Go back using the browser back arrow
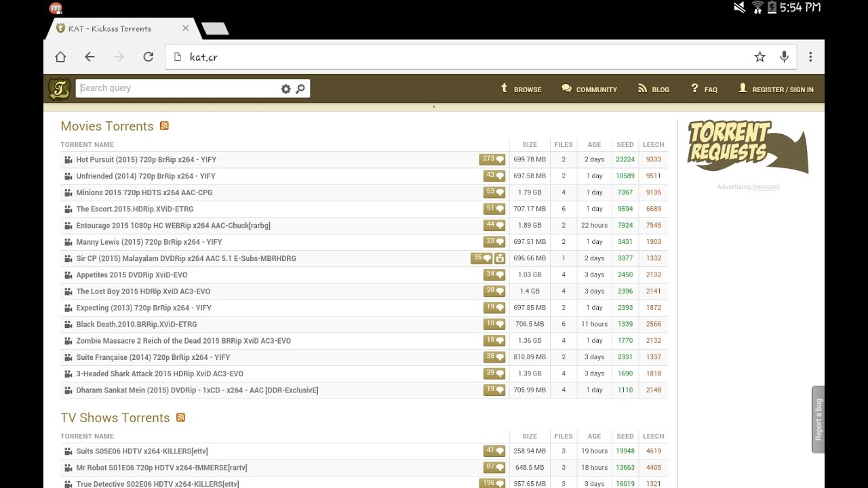This screenshot has width=868, height=488. 90,57
